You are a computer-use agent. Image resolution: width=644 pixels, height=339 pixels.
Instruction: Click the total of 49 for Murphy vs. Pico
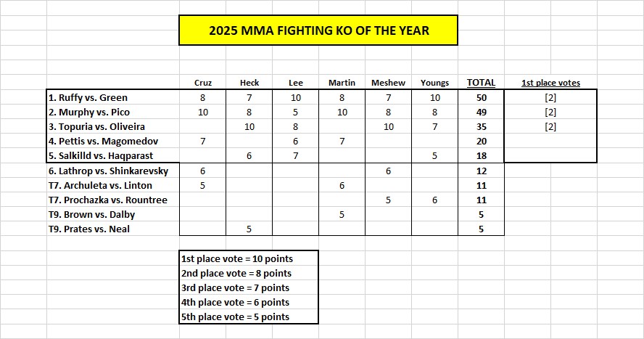(x=481, y=112)
